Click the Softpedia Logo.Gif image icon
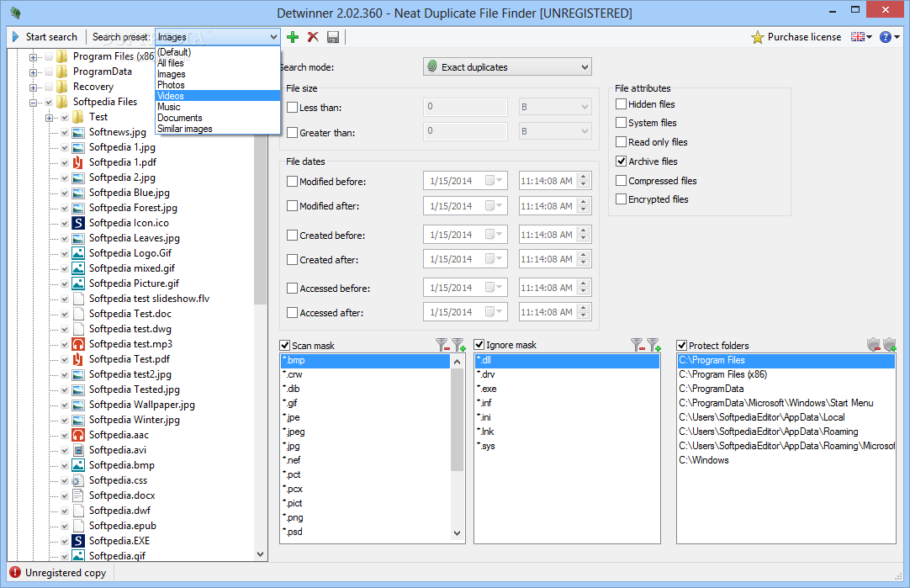 pos(78,253)
